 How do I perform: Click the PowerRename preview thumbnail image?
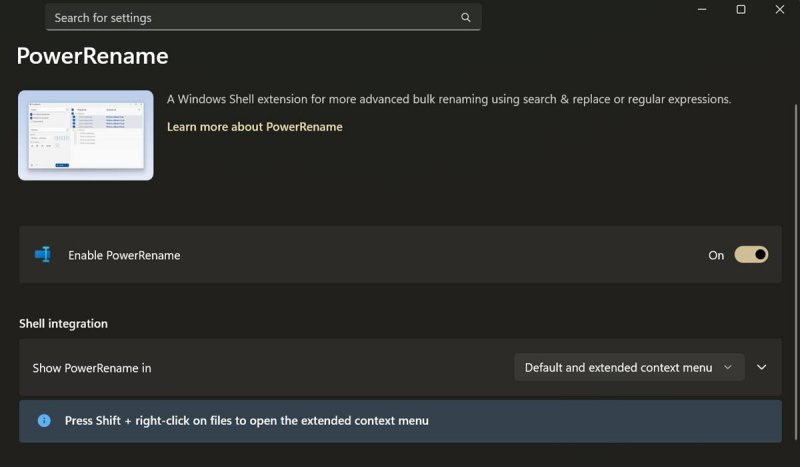86,135
